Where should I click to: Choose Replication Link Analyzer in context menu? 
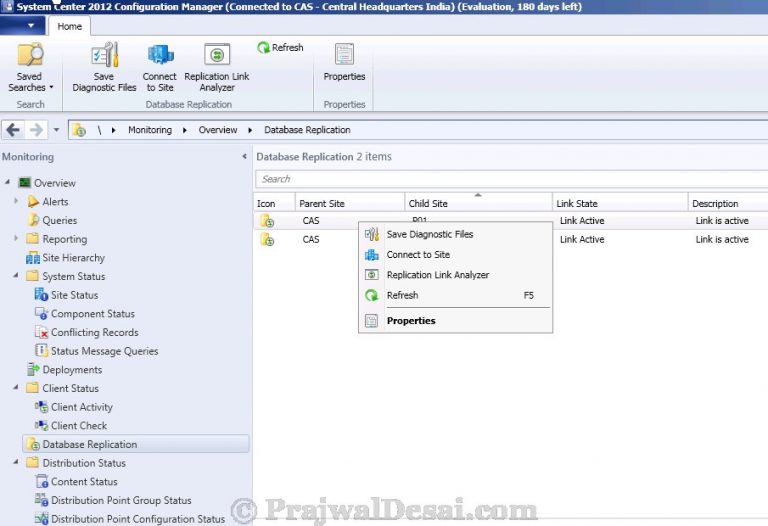point(456,275)
